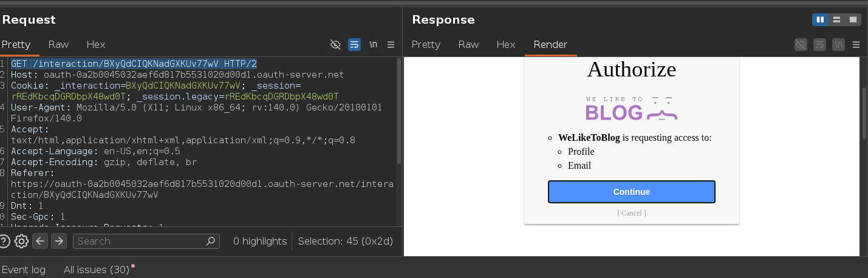Screen dimensions: 868x278
Task: Click the magnifier icon in search box
Action: pyautogui.click(x=210, y=241)
